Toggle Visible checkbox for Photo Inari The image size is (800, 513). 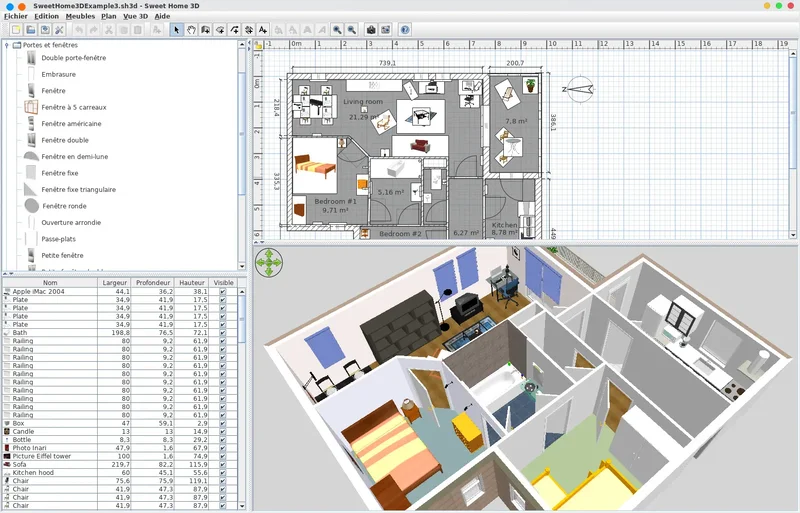tap(222, 448)
